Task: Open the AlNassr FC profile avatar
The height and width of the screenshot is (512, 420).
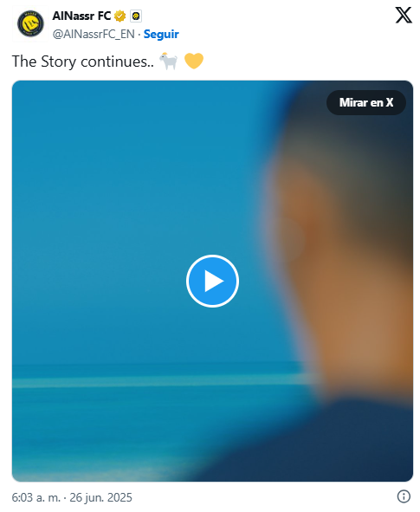Action: [30, 23]
